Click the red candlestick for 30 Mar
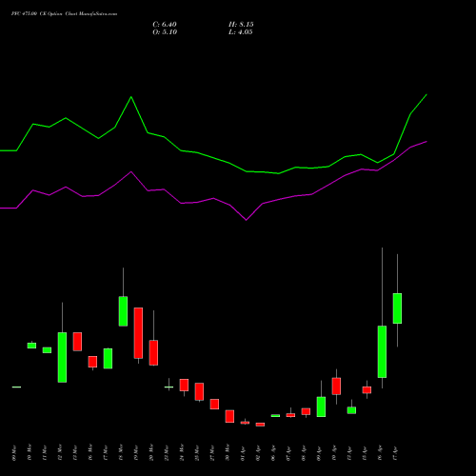The image size is (476, 476). pyautogui.click(x=229, y=416)
